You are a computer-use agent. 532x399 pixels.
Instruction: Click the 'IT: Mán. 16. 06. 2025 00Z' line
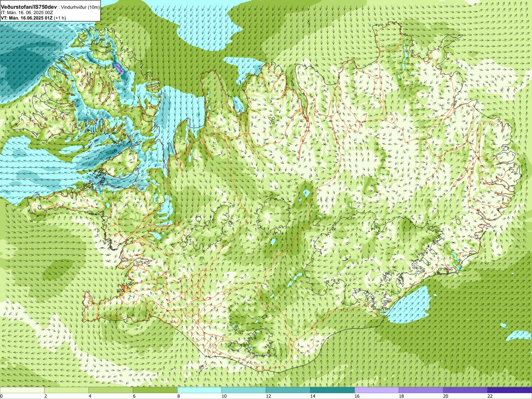27,13
